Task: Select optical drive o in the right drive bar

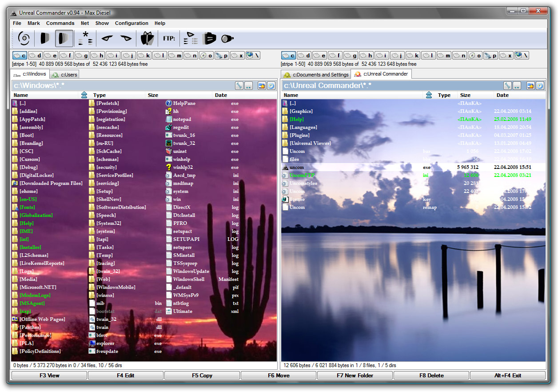Action: [475, 56]
